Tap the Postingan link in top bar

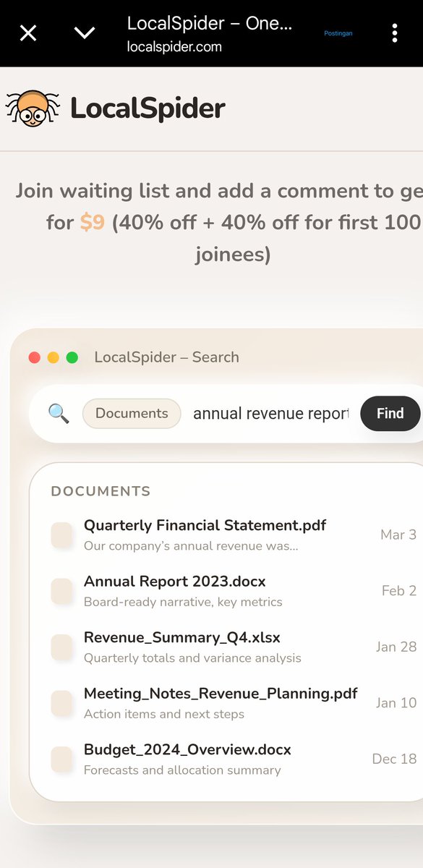tap(338, 33)
